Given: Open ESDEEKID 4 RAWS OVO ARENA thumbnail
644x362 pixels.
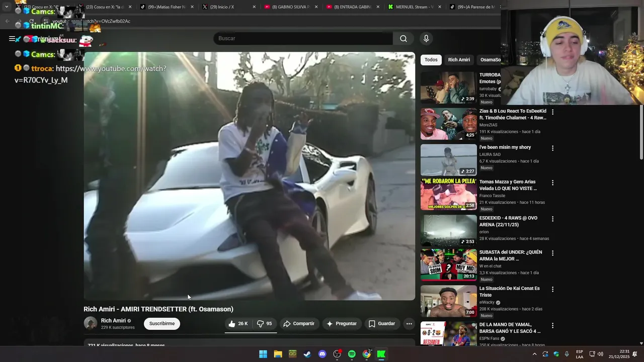Looking at the screenshot, I should coord(448,230).
